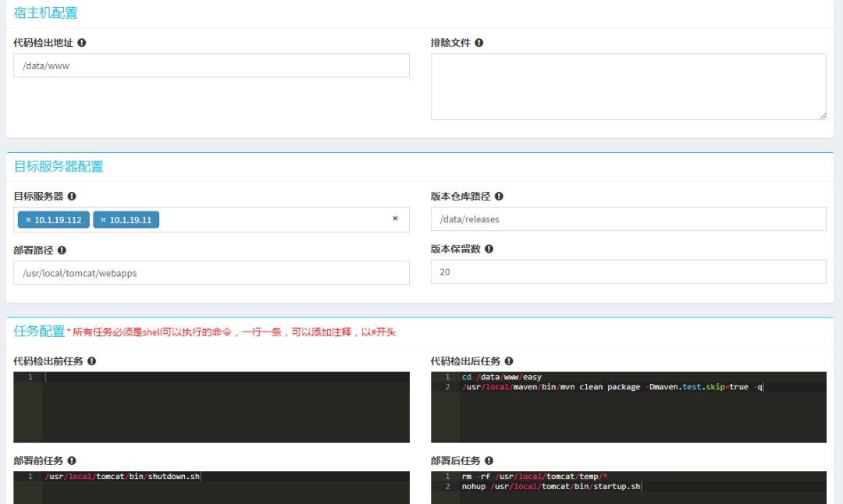Focus the 版本仓库路径 input /data/releases
This screenshot has width=843, height=504.
[628, 219]
